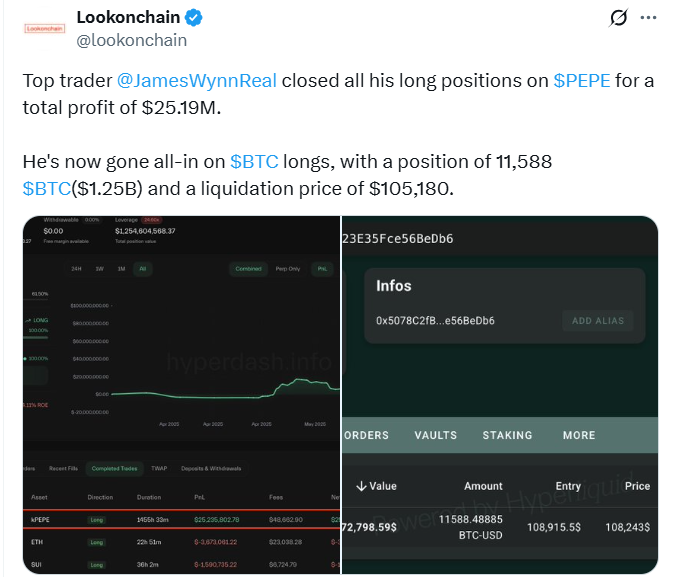Toggle the Combined chart mode

(x=248, y=269)
